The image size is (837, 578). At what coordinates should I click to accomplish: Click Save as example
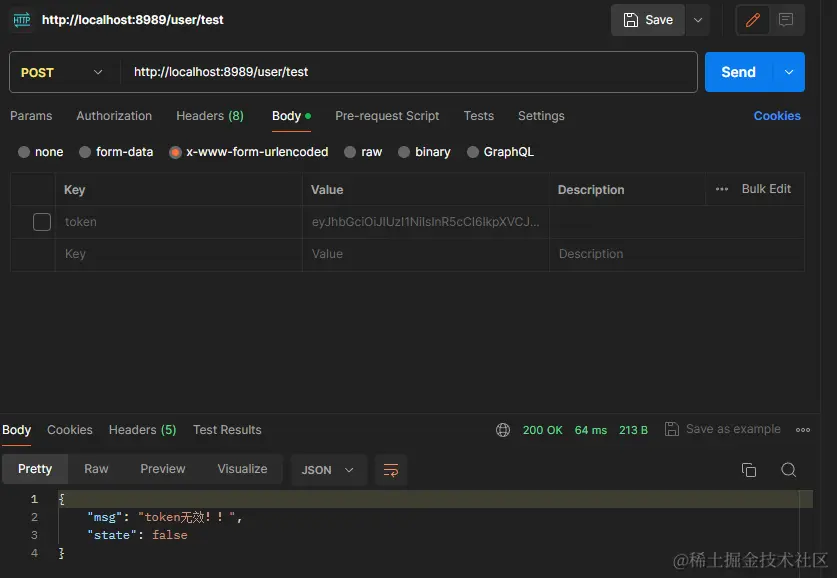[x=723, y=429]
